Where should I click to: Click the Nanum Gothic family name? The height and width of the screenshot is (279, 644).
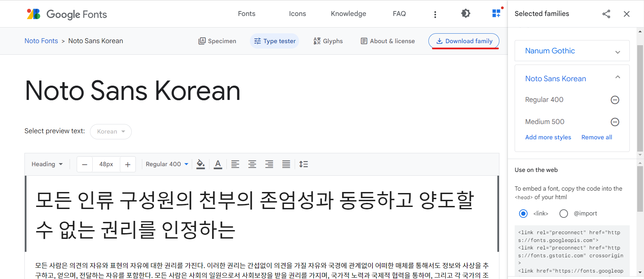pyautogui.click(x=550, y=51)
